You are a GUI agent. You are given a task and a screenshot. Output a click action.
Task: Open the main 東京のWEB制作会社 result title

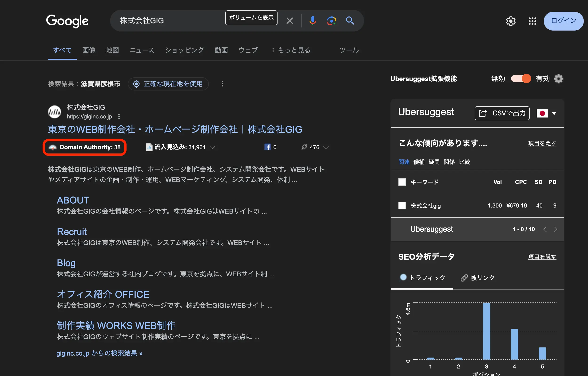(175, 129)
